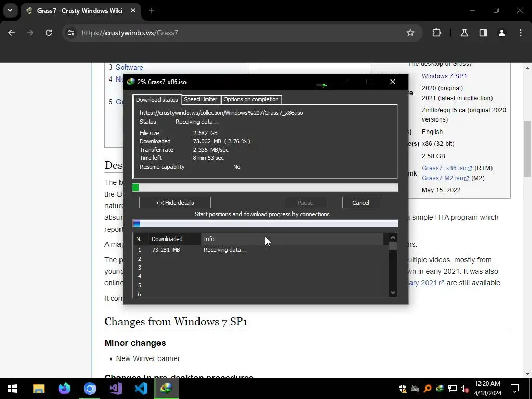
Task: Click Hide details button
Action: 175,203
